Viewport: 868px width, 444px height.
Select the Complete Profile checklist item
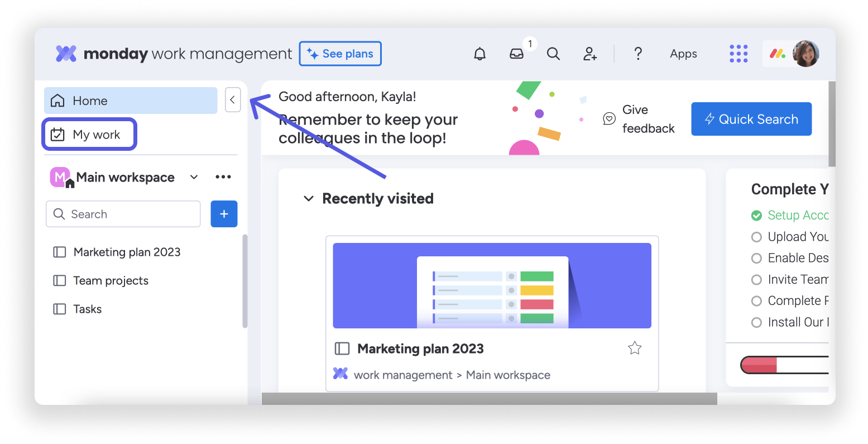(x=789, y=300)
